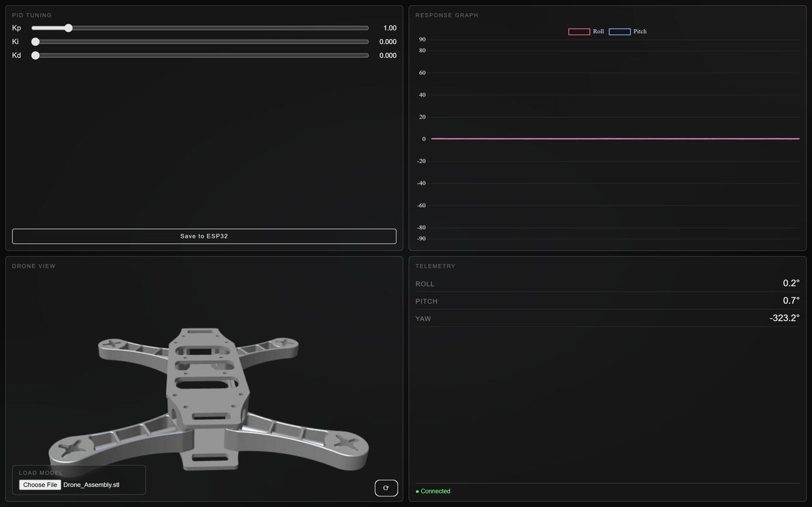Image resolution: width=812 pixels, height=507 pixels.
Task: Click the TELEMETRY panel heading
Action: coord(435,266)
